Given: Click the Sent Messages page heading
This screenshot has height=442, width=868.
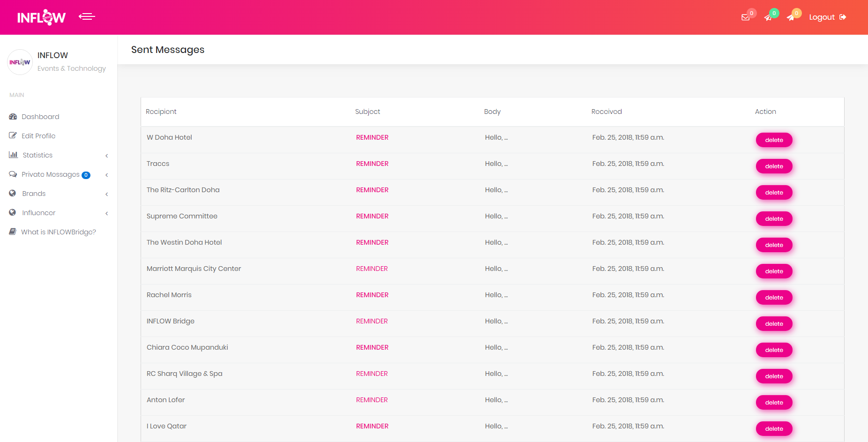Looking at the screenshot, I should click(168, 50).
